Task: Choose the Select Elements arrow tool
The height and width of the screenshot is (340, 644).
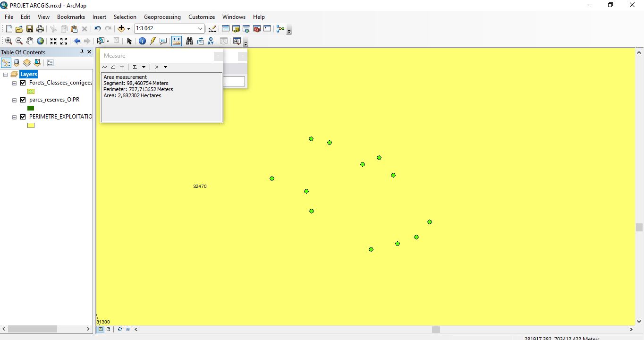Action: click(129, 41)
